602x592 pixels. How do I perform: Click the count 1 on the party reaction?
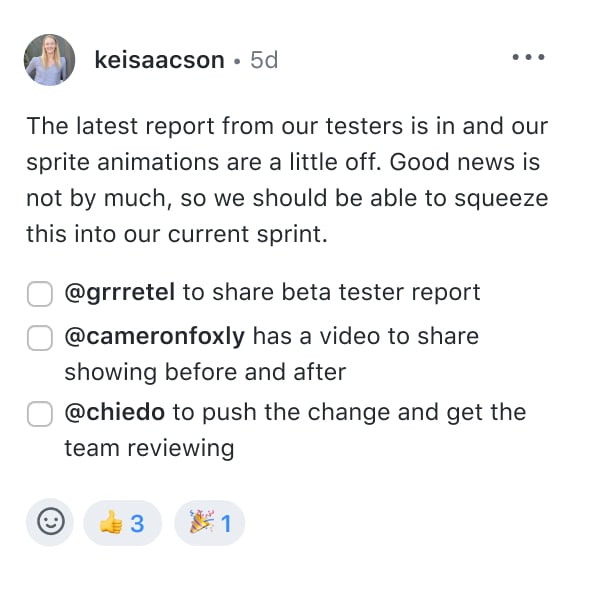[x=226, y=523]
